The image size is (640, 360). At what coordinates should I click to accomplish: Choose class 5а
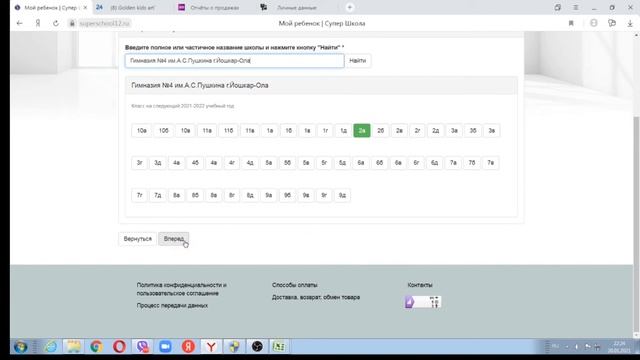tap(269, 163)
